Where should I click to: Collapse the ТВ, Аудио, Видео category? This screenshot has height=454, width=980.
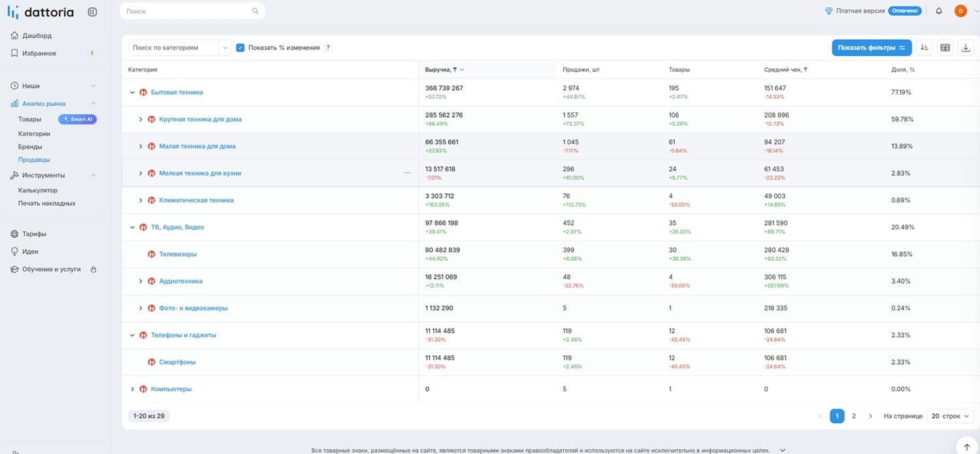133,227
